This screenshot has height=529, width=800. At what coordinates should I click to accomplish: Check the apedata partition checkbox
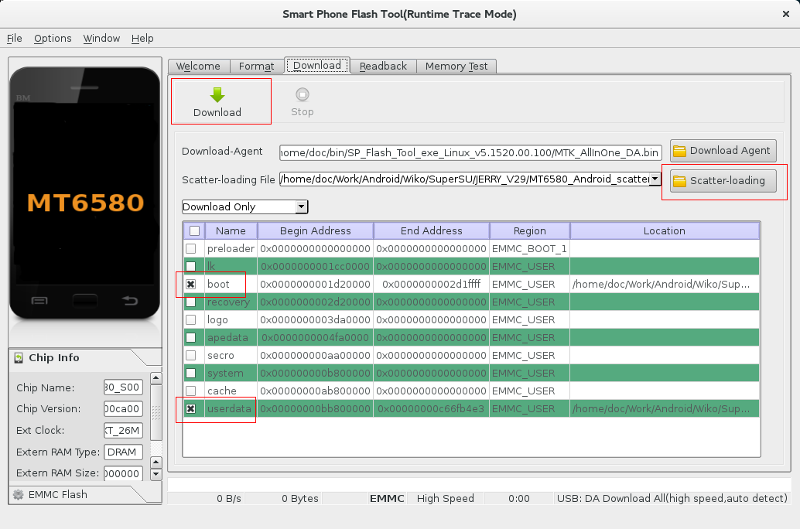point(191,338)
